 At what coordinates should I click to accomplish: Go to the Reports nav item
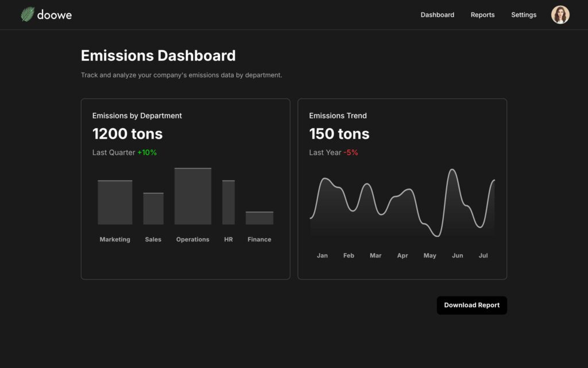[482, 15]
